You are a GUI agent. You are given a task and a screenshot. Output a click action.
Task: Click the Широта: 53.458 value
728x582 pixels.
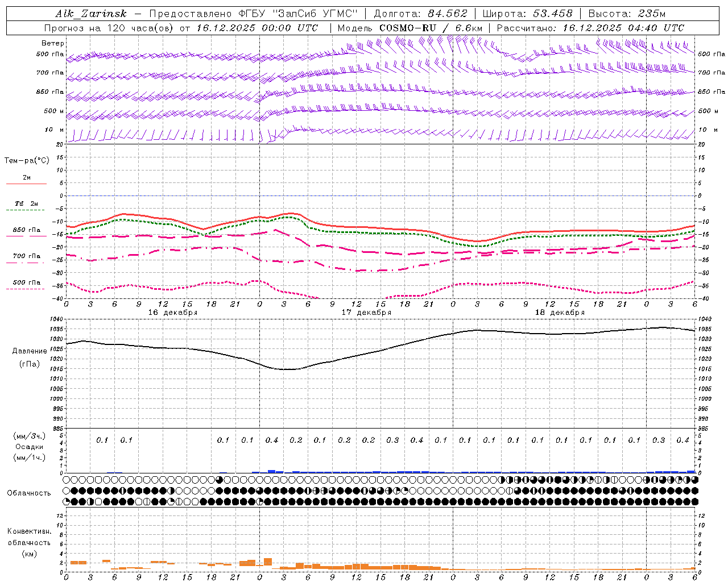527,14
